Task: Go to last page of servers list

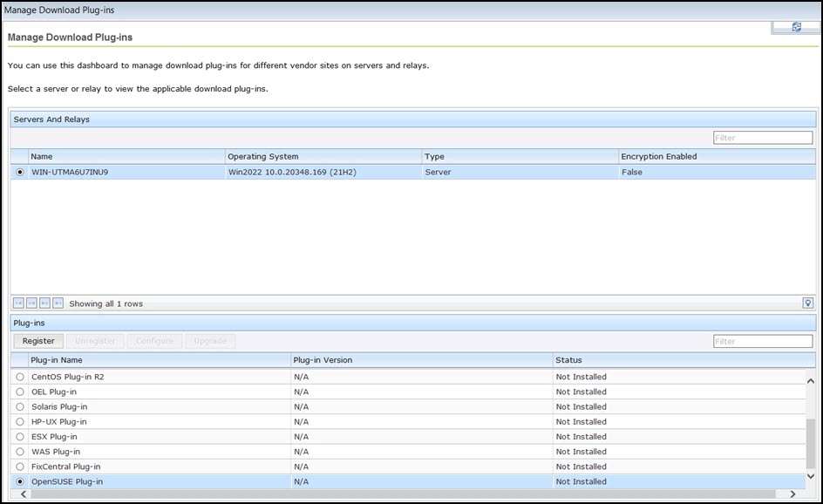Action: tap(58, 303)
